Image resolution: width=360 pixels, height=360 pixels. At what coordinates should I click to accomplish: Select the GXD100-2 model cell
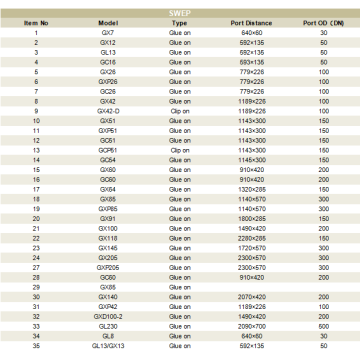coord(108,316)
